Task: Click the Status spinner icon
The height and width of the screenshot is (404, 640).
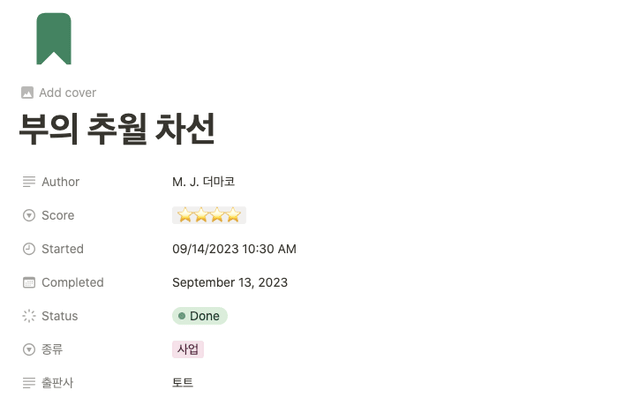Action: (x=29, y=316)
